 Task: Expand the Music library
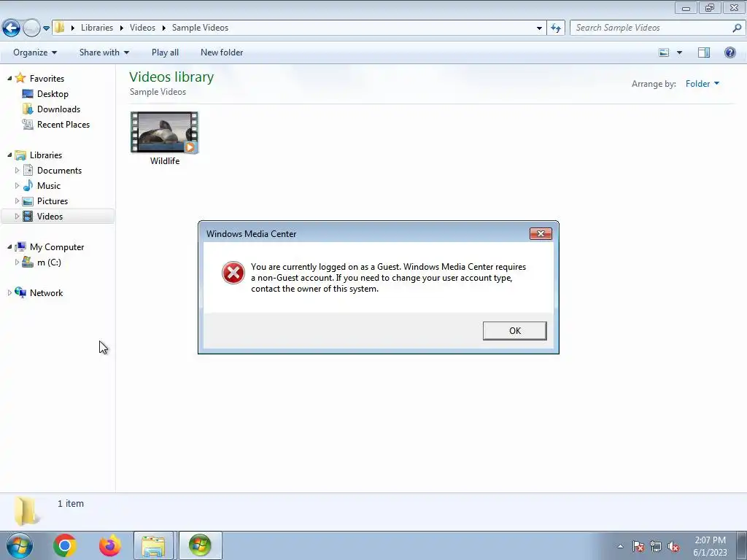[18, 185]
